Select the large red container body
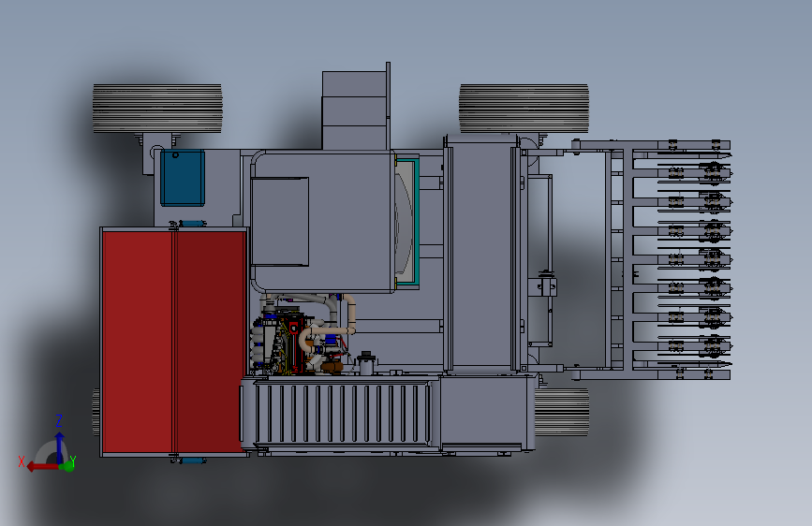This screenshot has width=812, height=526. [174, 342]
